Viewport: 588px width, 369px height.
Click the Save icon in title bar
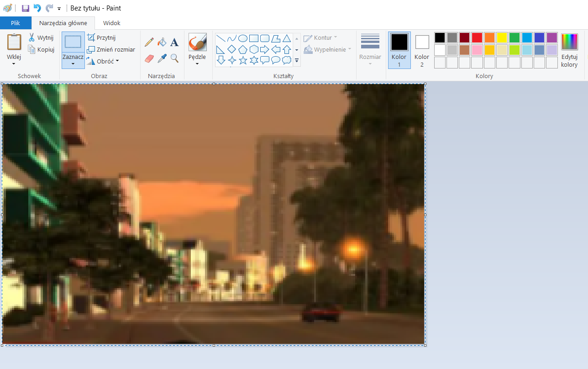pos(26,8)
